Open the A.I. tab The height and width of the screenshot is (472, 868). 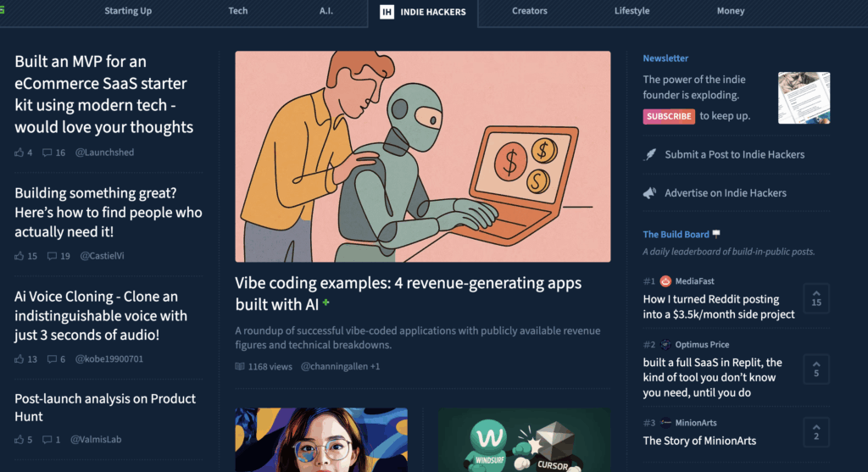[326, 10]
